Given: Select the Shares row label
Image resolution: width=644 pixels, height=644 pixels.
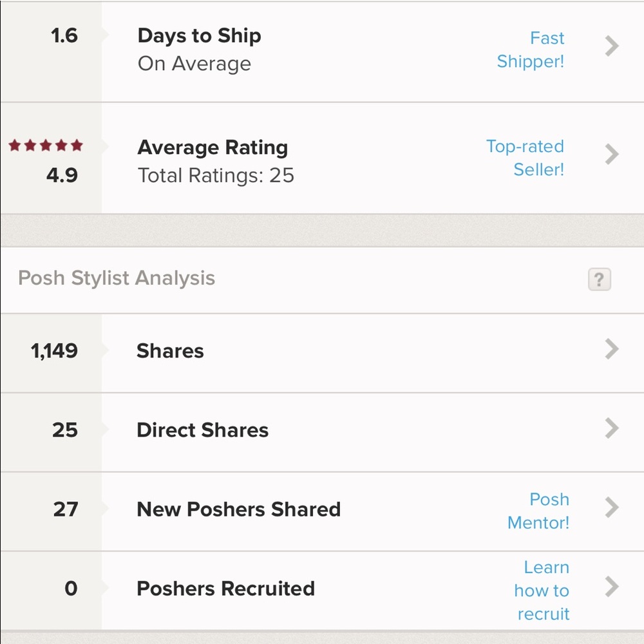Looking at the screenshot, I should [170, 351].
